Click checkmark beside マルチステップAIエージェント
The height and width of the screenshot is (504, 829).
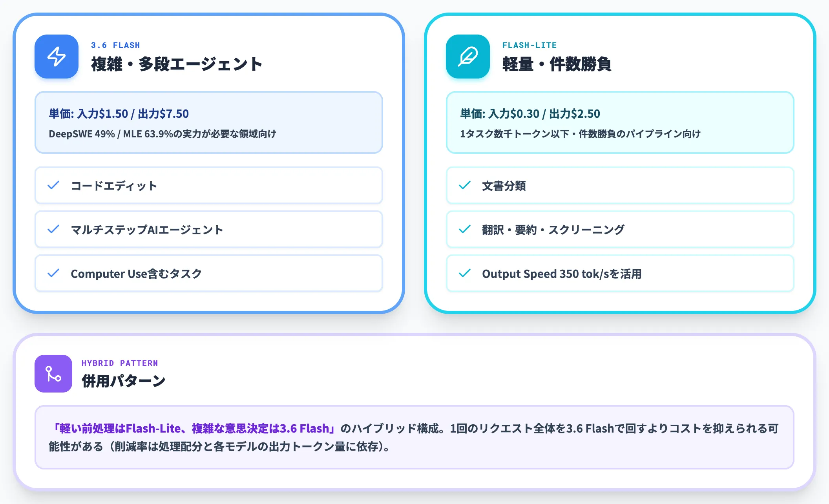[53, 229]
